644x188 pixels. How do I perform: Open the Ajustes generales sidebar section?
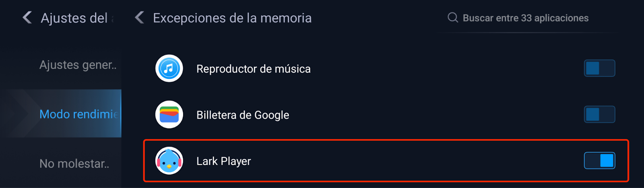pyautogui.click(x=78, y=65)
